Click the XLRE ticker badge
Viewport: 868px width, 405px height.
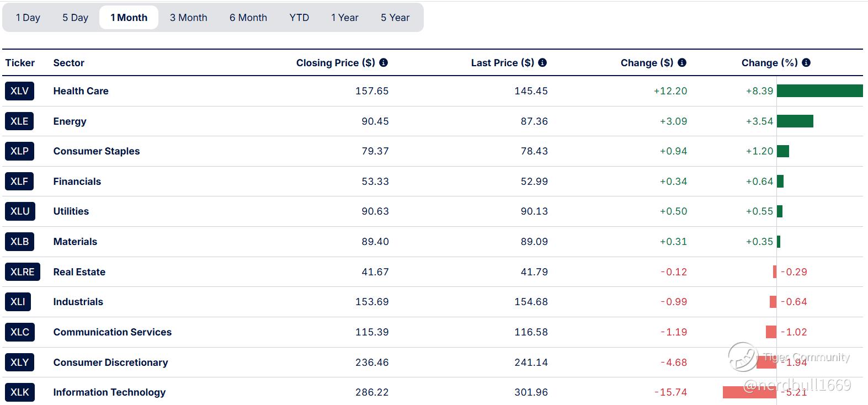tap(22, 272)
